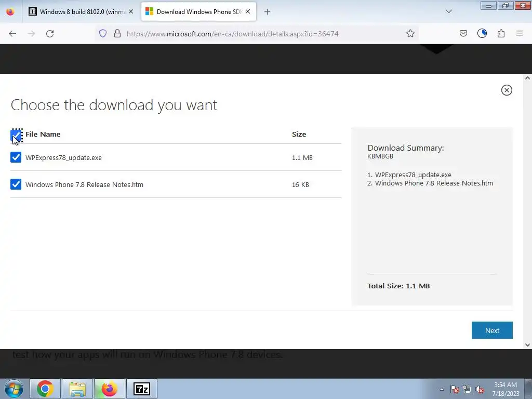Click the Action Center flag tray icon
The height and width of the screenshot is (399, 532).
(455, 389)
